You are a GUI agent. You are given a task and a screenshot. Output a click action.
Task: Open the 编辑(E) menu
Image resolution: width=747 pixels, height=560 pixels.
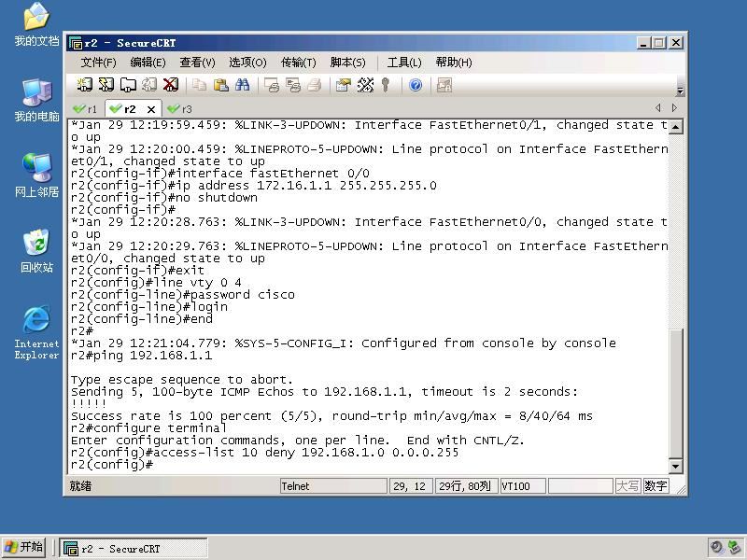(x=148, y=63)
